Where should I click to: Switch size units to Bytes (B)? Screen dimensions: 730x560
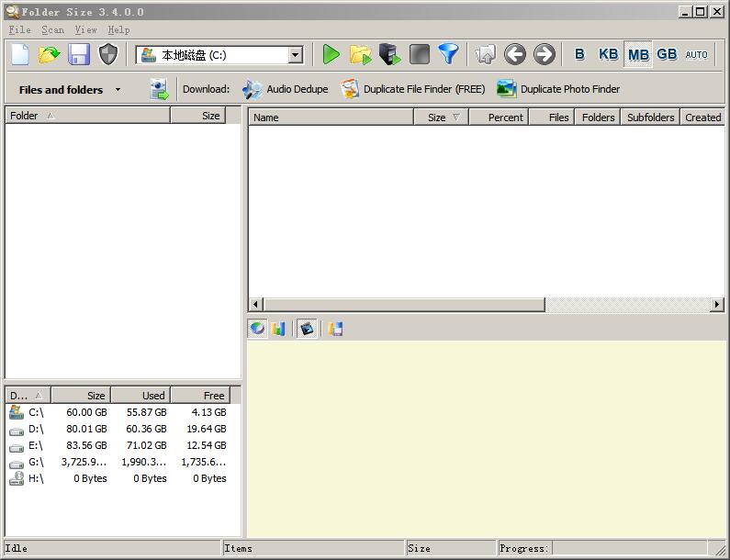pyautogui.click(x=579, y=54)
